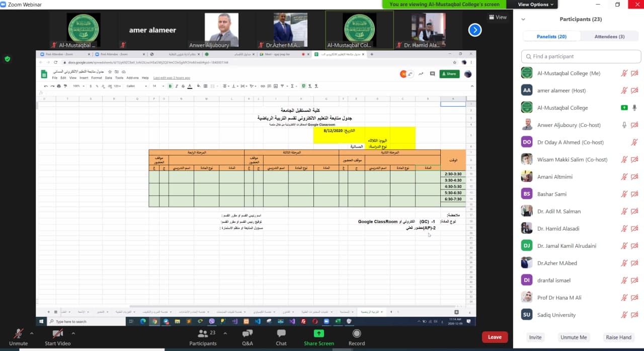Image resolution: width=644 pixels, height=351 pixels.
Task: Start recording with the Record icon
Action: click(x=357, y=333)
